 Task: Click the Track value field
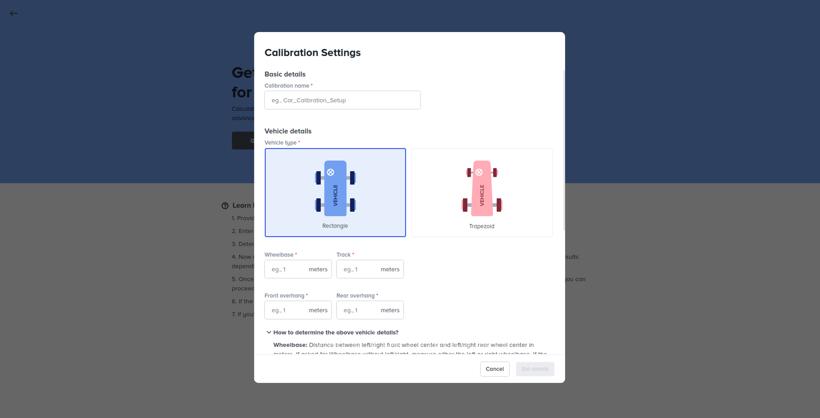point(359,269)
